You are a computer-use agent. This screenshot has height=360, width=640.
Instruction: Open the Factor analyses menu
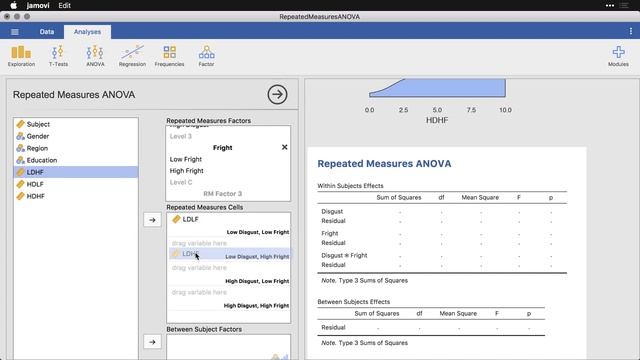(206, 56)
